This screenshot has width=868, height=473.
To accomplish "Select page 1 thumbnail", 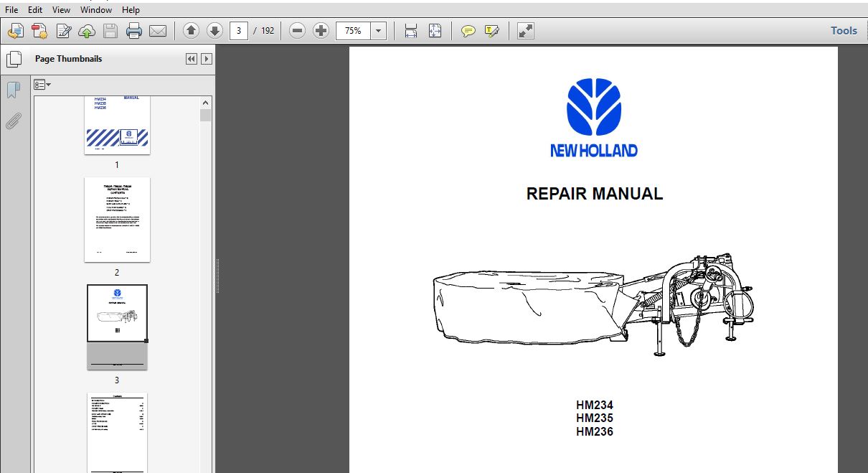I will coord(117,125).
